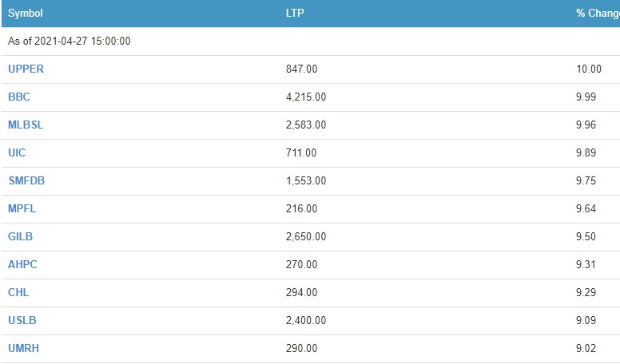Click the GILB symbol link

pyautogui.click(x=20, y=237)
